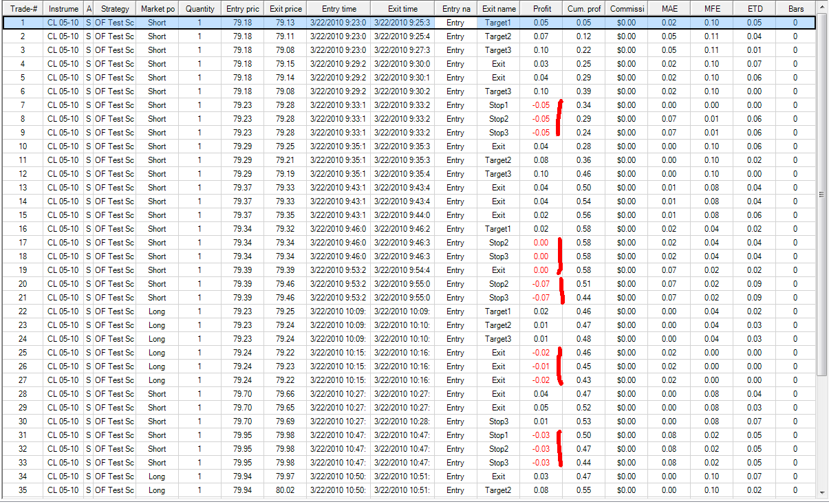The image size is (829, 504).
Task: Click exit price 79.14 in trade 5
Action: [285, 78]
